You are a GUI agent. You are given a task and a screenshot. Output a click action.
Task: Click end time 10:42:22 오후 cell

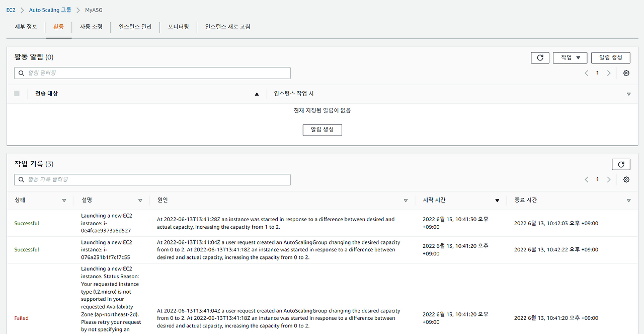click(x=556, y=249)
